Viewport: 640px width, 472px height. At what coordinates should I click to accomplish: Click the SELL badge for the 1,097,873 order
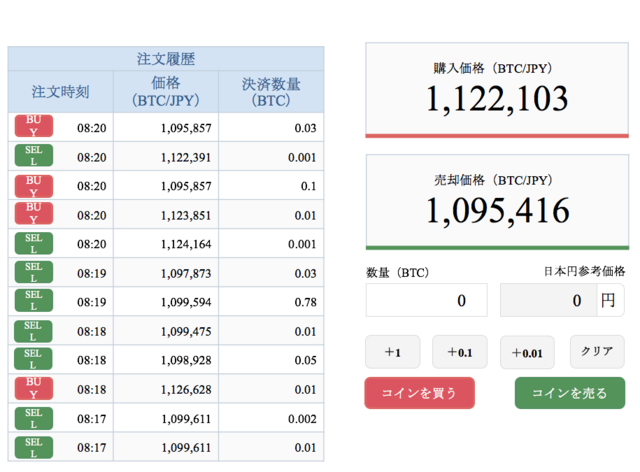coord(33,272)
